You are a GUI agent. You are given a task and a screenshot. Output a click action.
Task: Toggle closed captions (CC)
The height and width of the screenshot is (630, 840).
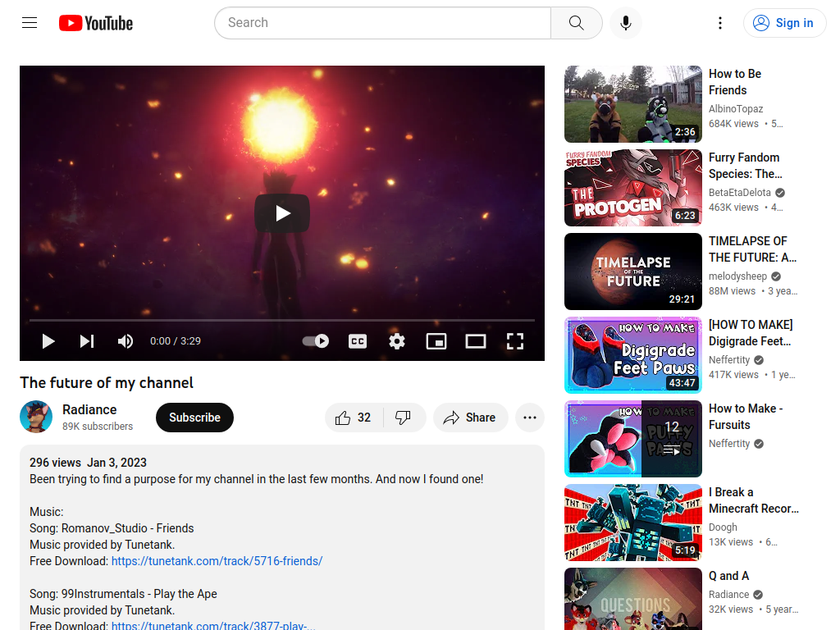pyautogui.click(x=358, y=341)
